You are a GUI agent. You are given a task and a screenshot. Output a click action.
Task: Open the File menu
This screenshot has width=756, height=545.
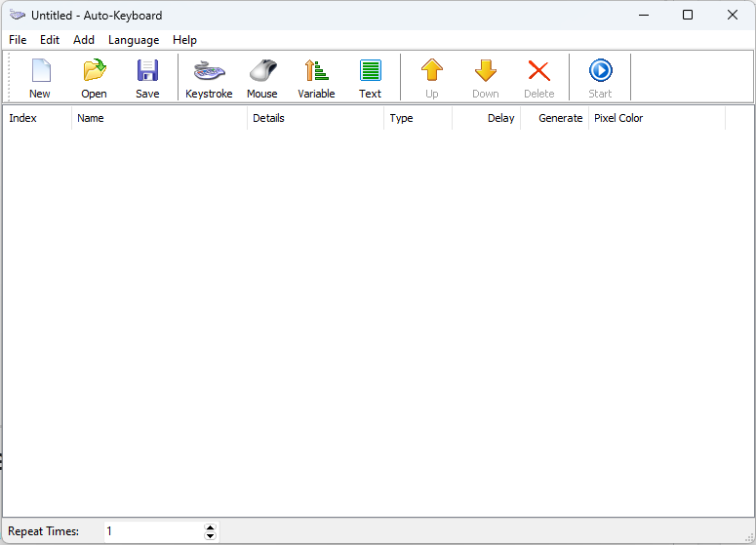[x=18, y=40]
